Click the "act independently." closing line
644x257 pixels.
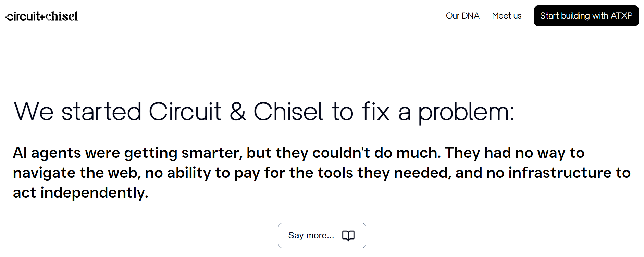tap(80, 193)
